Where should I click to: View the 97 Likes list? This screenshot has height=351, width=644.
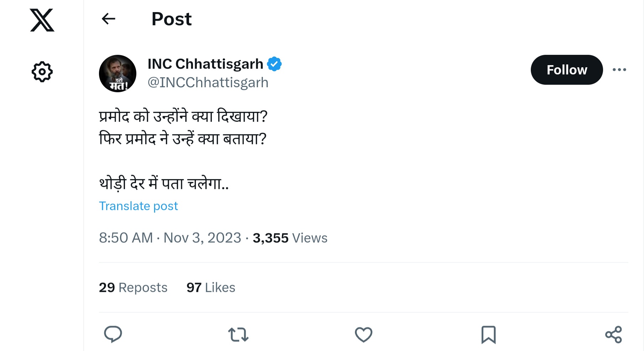point(211,288)
